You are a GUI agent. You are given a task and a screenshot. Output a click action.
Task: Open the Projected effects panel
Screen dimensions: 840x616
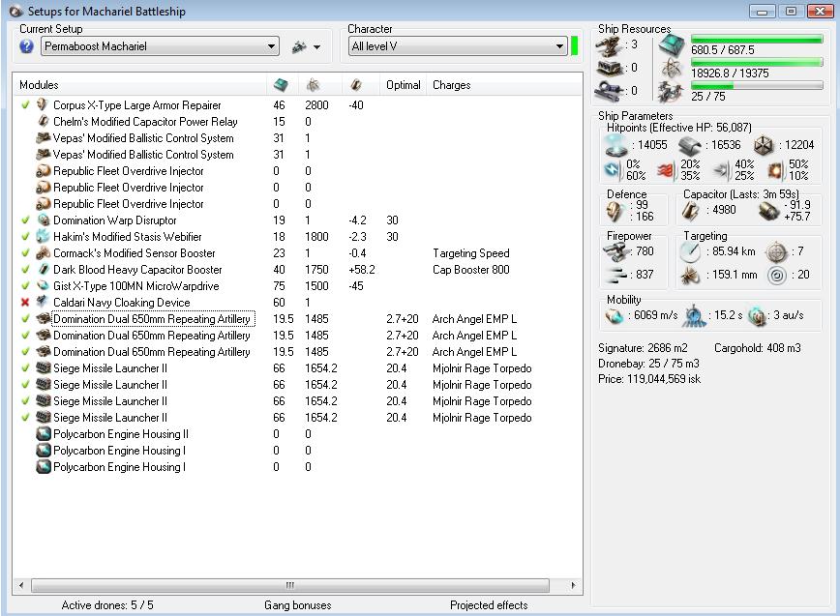[489, 605]
